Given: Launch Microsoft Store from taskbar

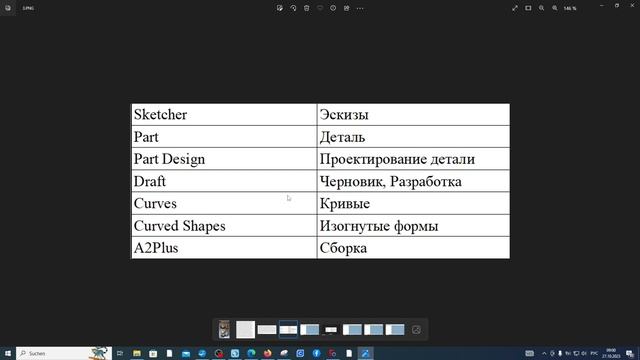Looking at the screenshot, I should click(x=153, y=353).
